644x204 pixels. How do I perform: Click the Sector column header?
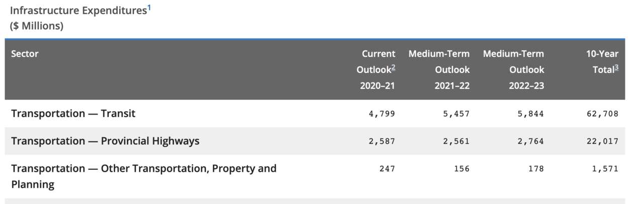point(25,54)
